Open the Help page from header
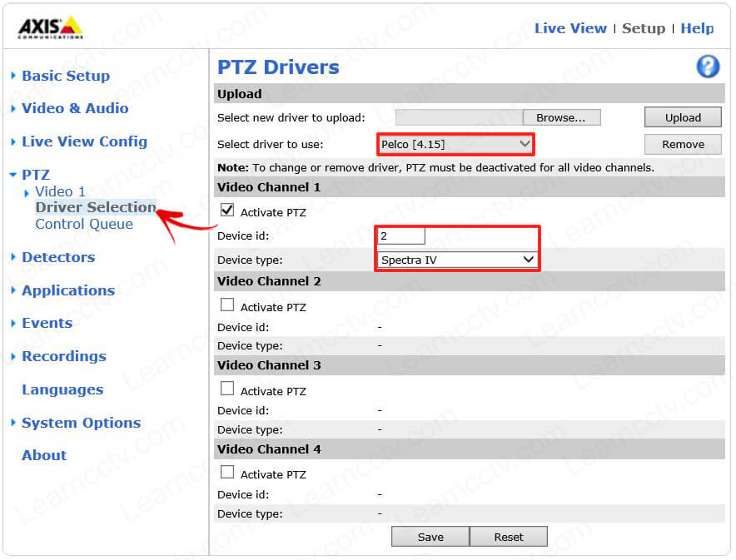736x560 pixels. pyautogui.click(x=697, y=28)
